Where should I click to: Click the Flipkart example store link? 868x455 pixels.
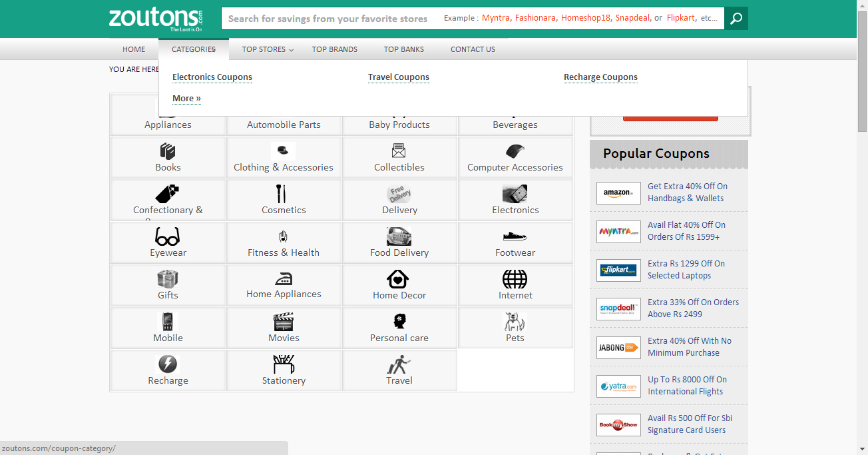(680, 18)
